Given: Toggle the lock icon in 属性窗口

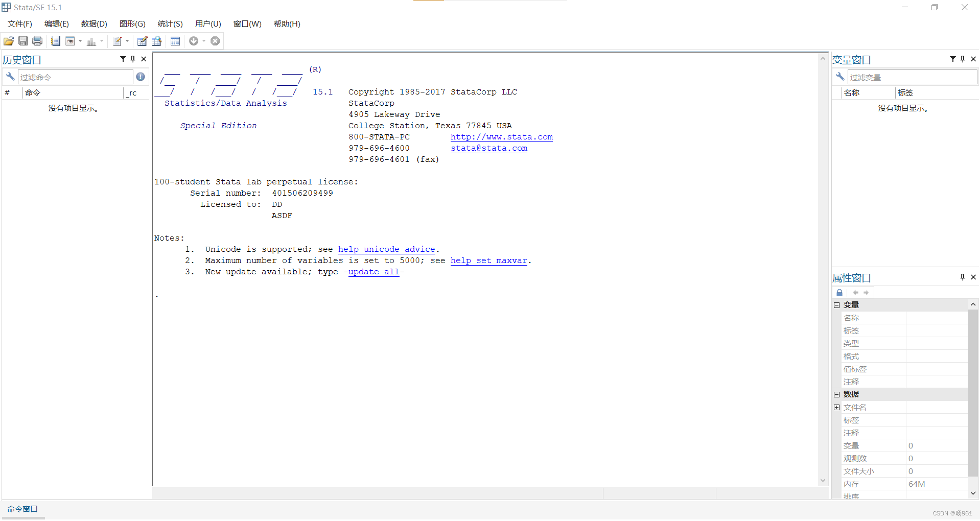Looking at the screenshot, I should (839, 293).
